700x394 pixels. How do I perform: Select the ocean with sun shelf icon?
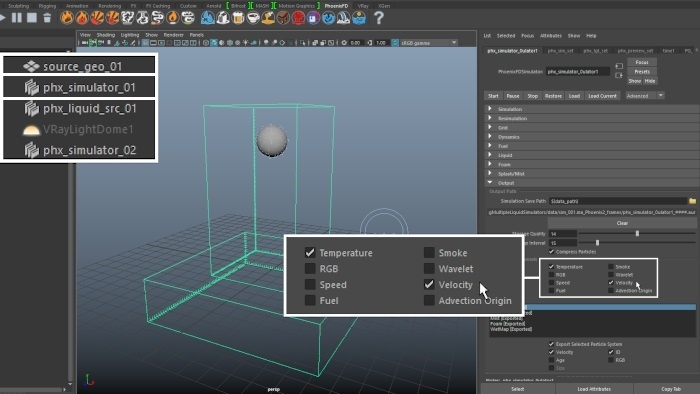coord(359,18)
